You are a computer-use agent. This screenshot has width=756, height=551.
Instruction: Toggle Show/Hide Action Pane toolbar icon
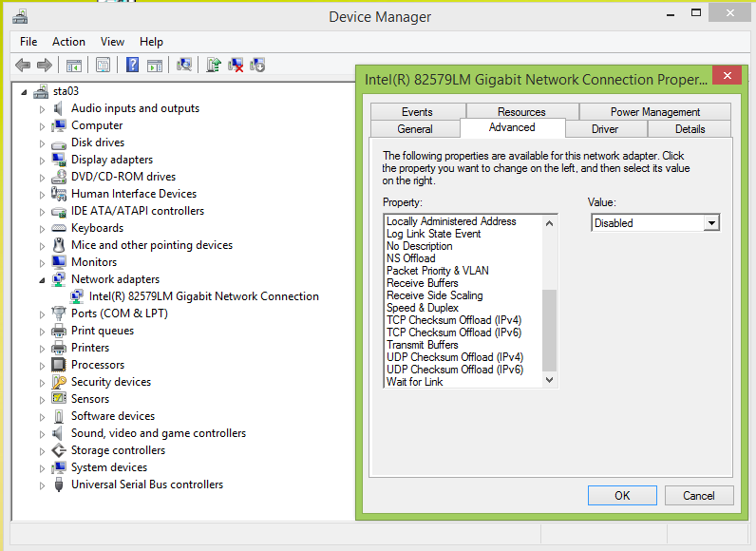(155, 66)
